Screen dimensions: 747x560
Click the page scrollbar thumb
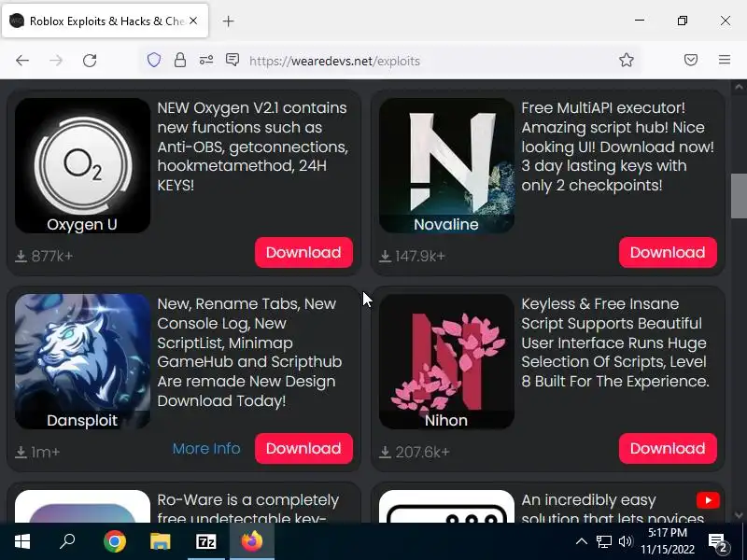click(739, 196)
